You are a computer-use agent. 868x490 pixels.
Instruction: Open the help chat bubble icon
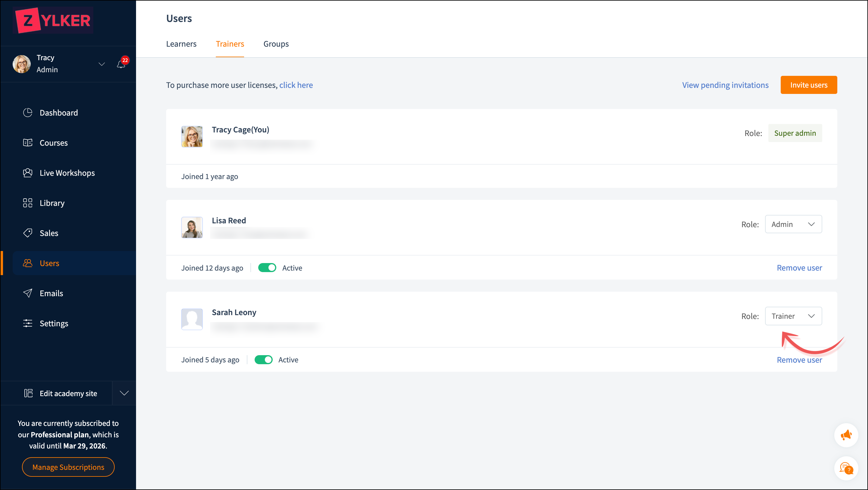[846, 468]
